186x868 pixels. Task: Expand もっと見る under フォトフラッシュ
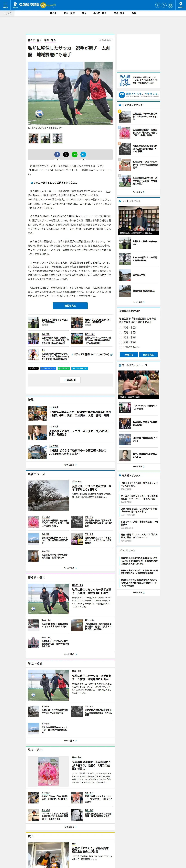(x=138, y=302)
